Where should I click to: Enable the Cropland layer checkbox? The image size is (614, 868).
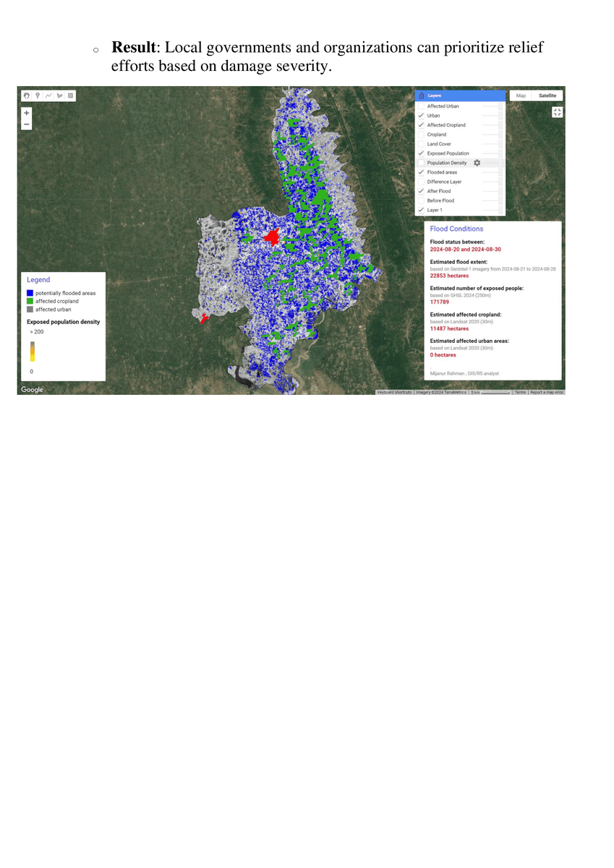[x=421, y=135]
